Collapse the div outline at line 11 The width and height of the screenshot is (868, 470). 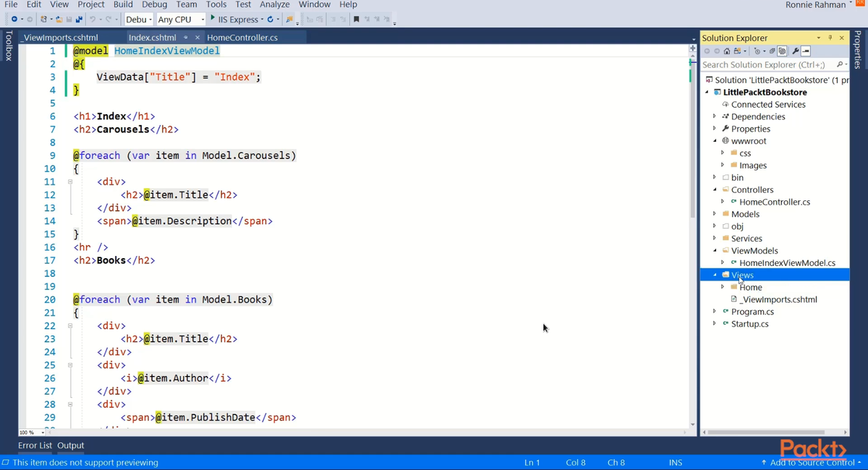click(x=70, y=182)
